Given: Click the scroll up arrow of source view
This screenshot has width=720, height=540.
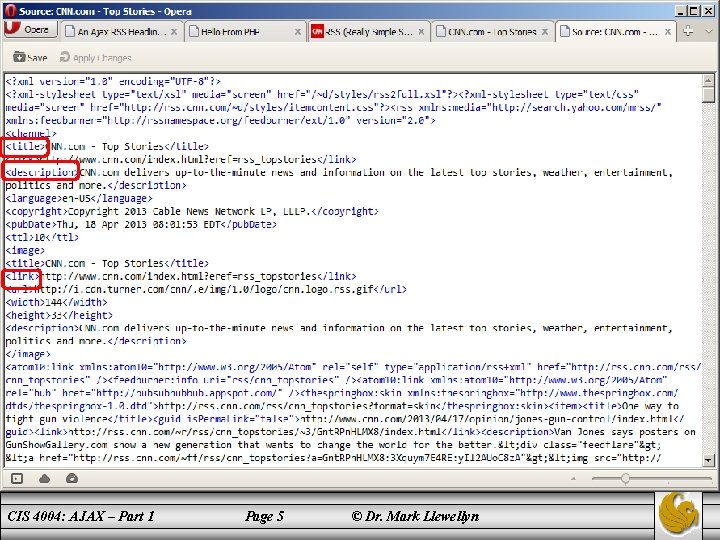Looking at the screenshot, I should 709,80.
